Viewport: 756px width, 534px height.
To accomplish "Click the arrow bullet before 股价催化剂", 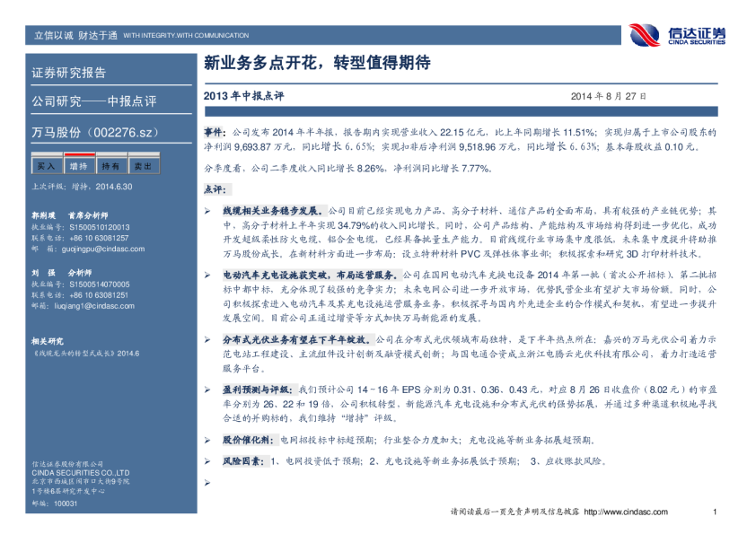I will click(x=207, y=441).
